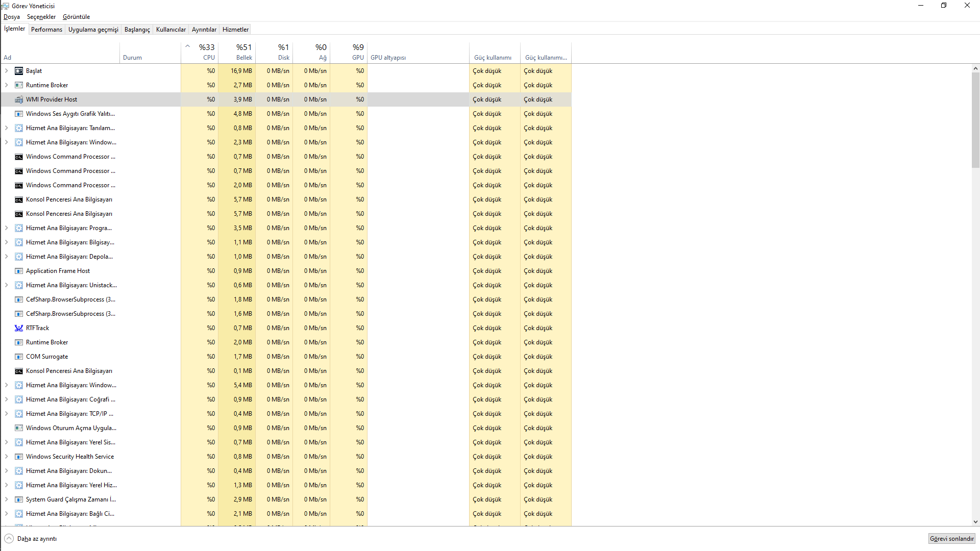
Task: Click the WMI Provider Host icon
Action: 19,99
